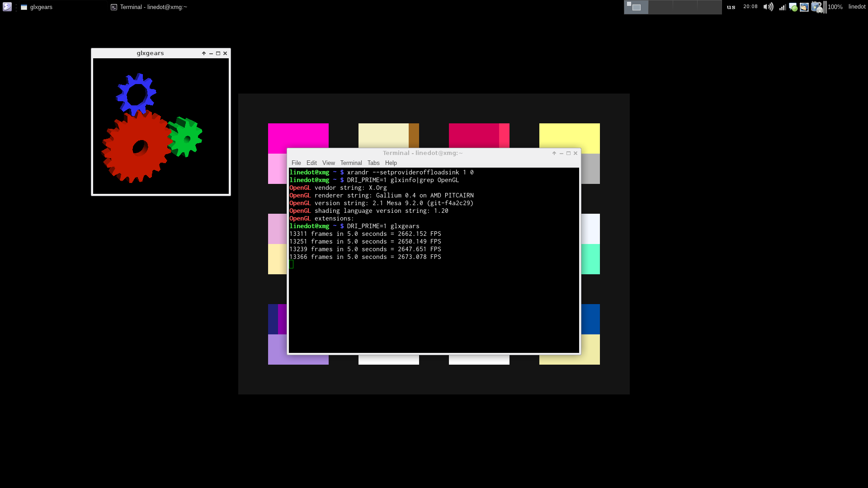Image resolution: width=868 pixels, height=488 pixels.
Task: Open the Thunderbird mail tray icon
Action: tap(804, 7)
